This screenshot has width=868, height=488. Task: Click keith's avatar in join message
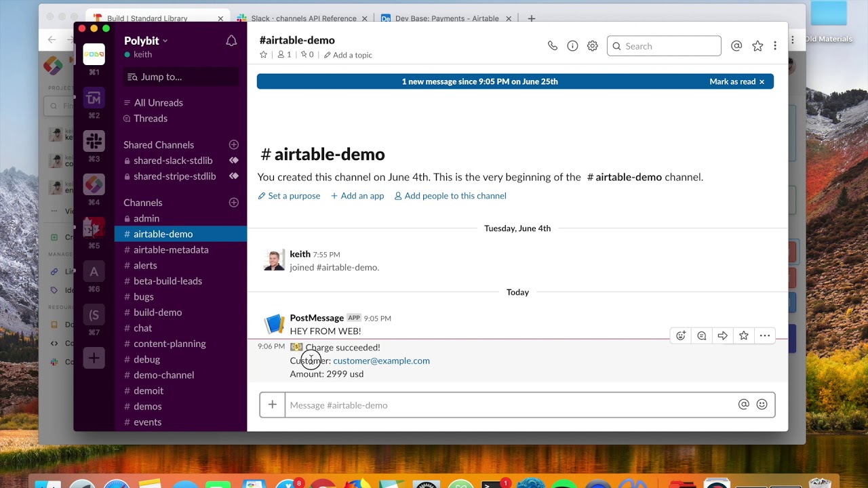(274, 260)
